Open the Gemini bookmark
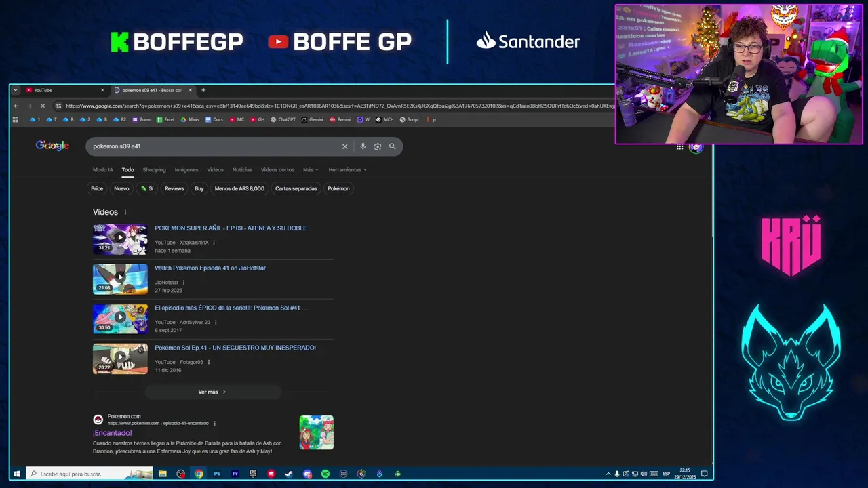Image resolution: width=868 pixels, height=488 pixels. [312, 119]
